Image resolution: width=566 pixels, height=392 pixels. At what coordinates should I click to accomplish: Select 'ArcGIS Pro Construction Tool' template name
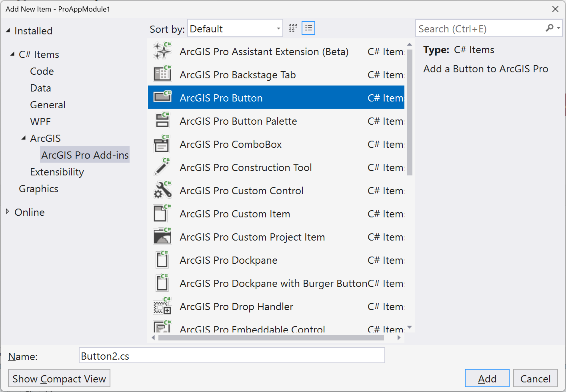[246, 167]
